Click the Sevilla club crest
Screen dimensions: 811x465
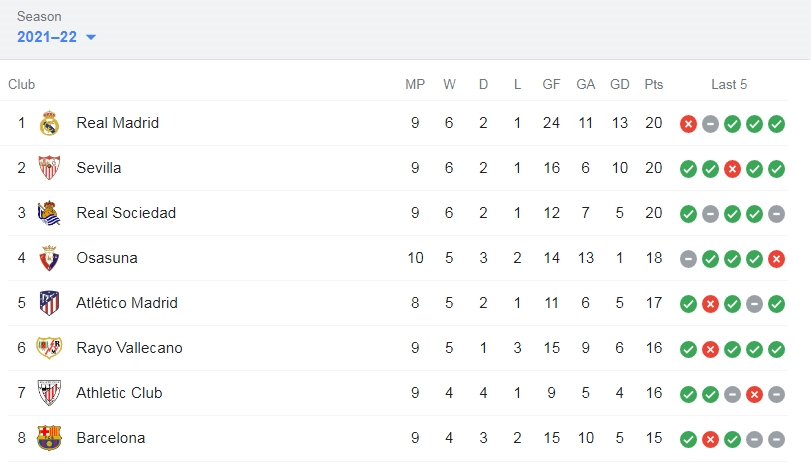coord(49,168)
